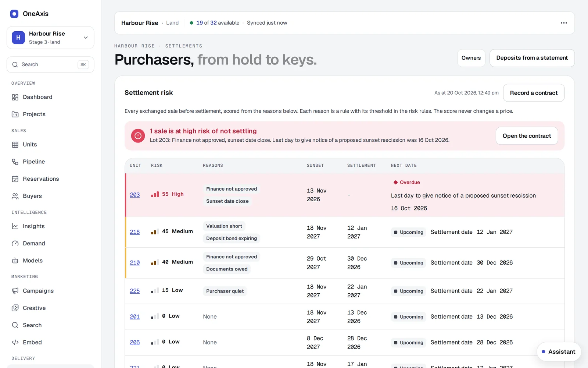Viewport: 588px width, 368px height.
Task: Open unit 225 link
Action: click(x=135, y=291)
